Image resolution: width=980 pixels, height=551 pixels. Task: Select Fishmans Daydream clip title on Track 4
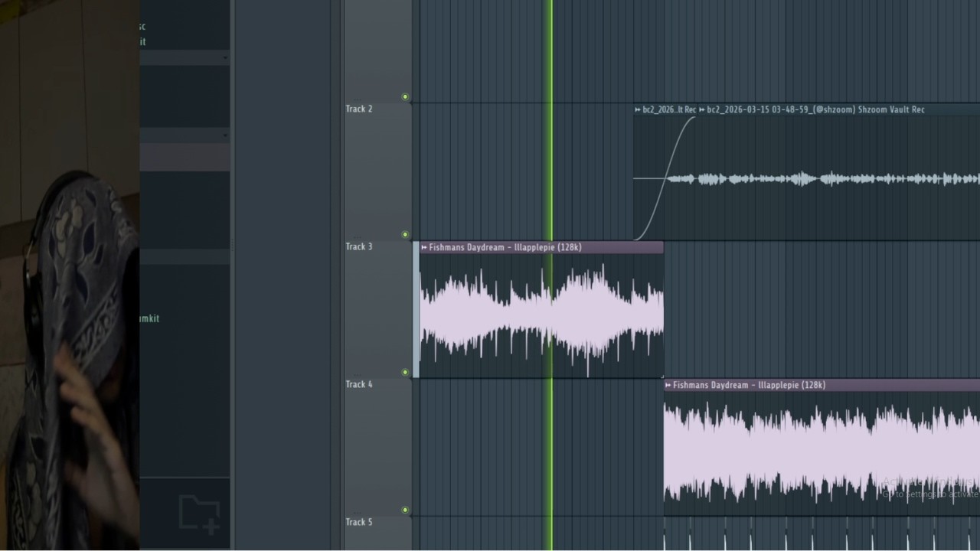click(750, 385)
